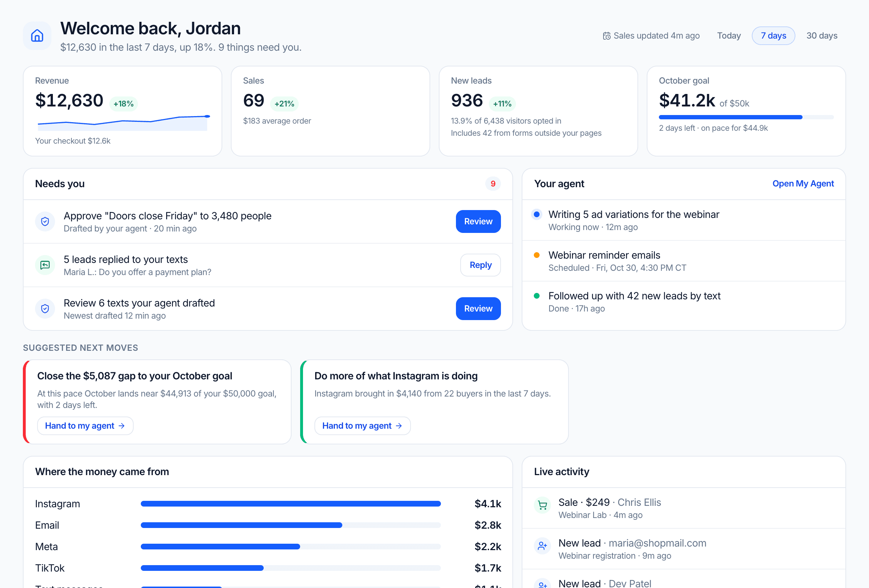Image resolution: width=869 pixels, height=588 pixels.
Task: Click the Instagram revenue bar
Action: click(x=291, y=504)
